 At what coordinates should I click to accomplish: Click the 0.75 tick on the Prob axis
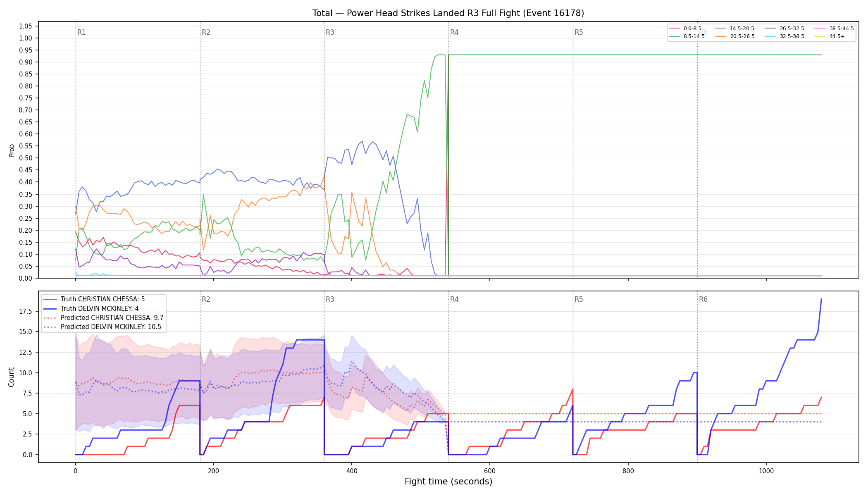coord(26,98)
